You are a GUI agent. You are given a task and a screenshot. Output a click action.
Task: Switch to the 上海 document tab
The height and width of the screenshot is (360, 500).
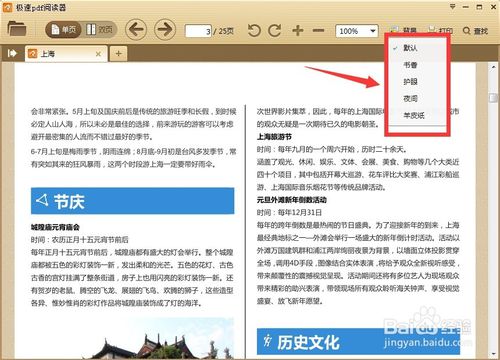[x=66, y=54]
